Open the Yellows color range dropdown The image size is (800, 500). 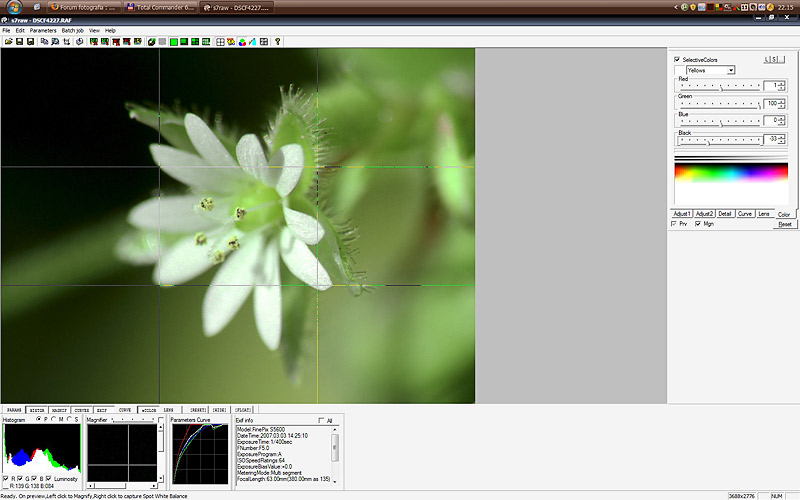pyautogui.click(x=731, y=70)
